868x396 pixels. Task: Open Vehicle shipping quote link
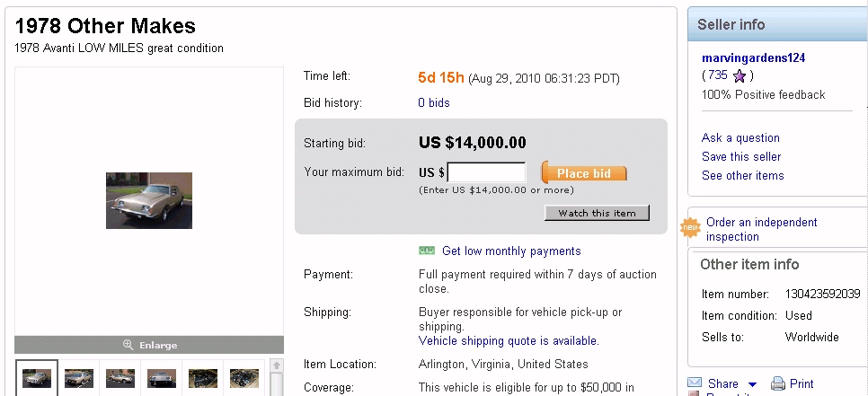click(x=509, y=341)
